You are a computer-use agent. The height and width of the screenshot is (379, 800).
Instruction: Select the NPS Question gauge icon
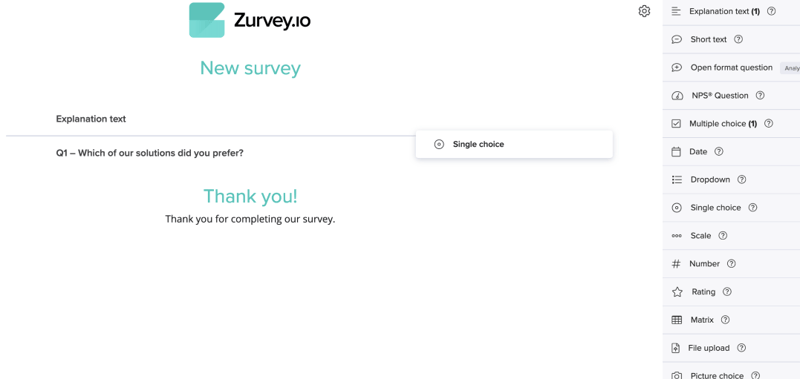click(x=677, y=95)
